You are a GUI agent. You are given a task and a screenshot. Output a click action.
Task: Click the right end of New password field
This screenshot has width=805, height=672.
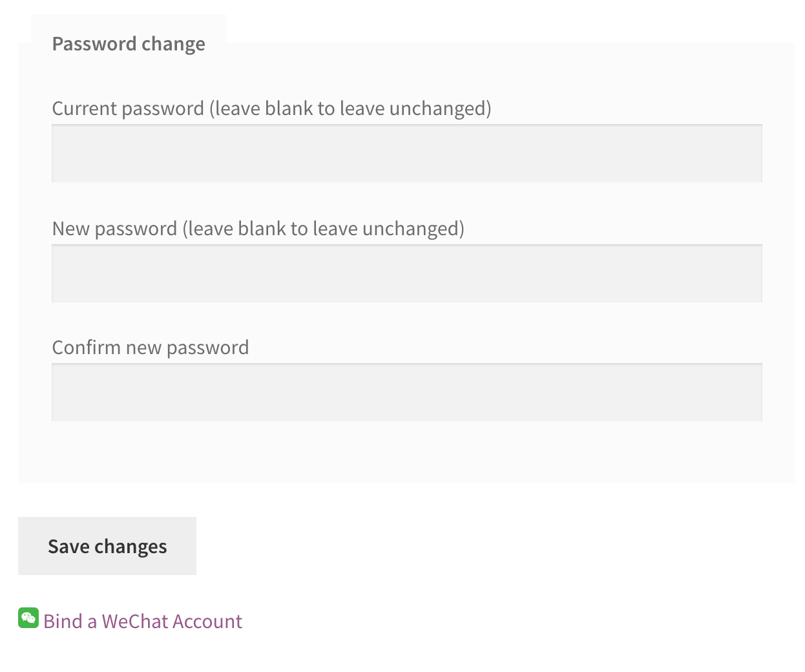743,273
